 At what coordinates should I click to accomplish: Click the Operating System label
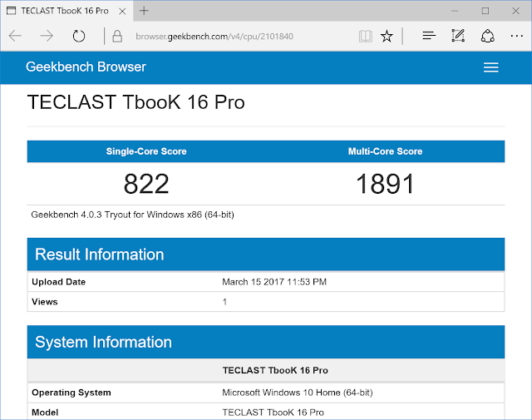71,393
